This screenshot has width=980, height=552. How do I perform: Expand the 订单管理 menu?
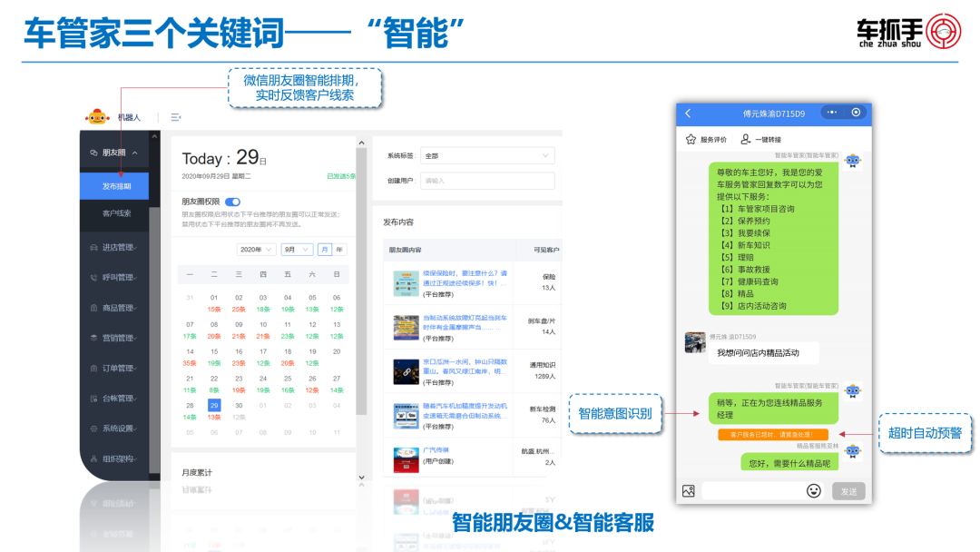[135, 369]
